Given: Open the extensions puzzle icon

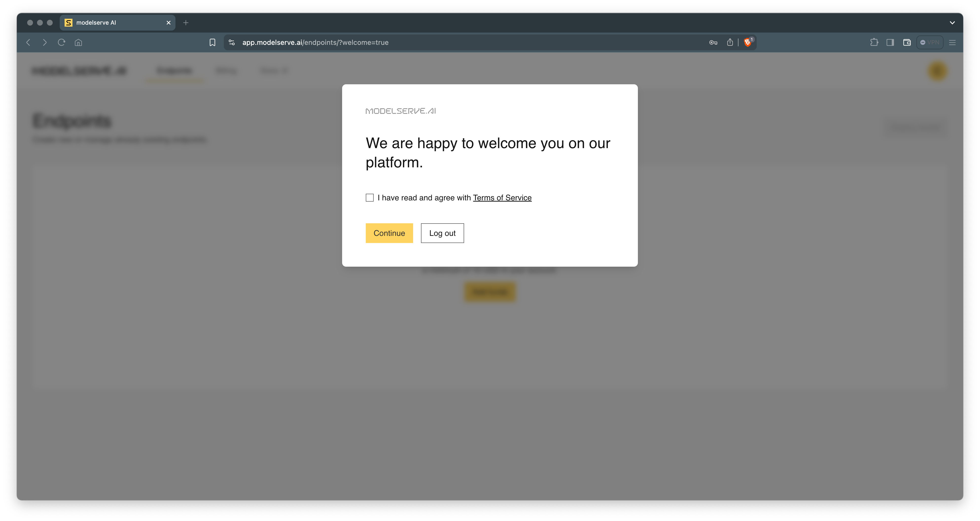Looking at the screenshot, I should 874,42.
